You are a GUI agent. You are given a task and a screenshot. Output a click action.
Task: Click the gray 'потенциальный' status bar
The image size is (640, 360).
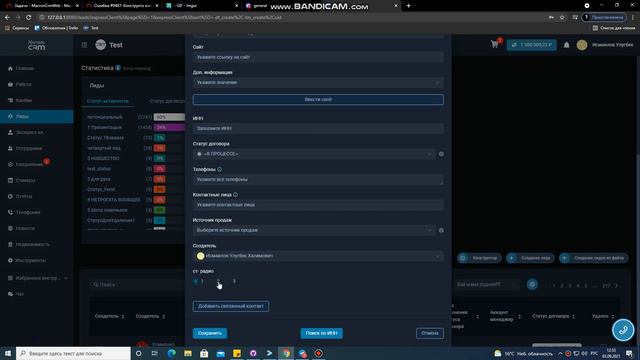coord(169,117)
